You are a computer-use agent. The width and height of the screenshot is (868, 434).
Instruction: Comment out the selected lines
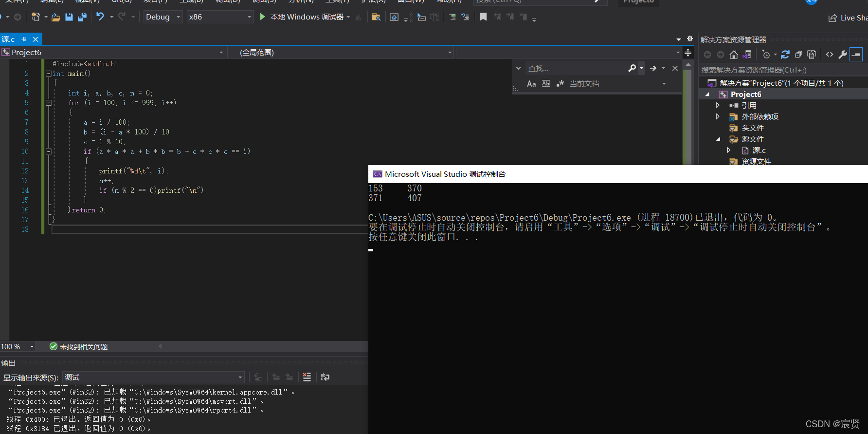tap(452, 17)
